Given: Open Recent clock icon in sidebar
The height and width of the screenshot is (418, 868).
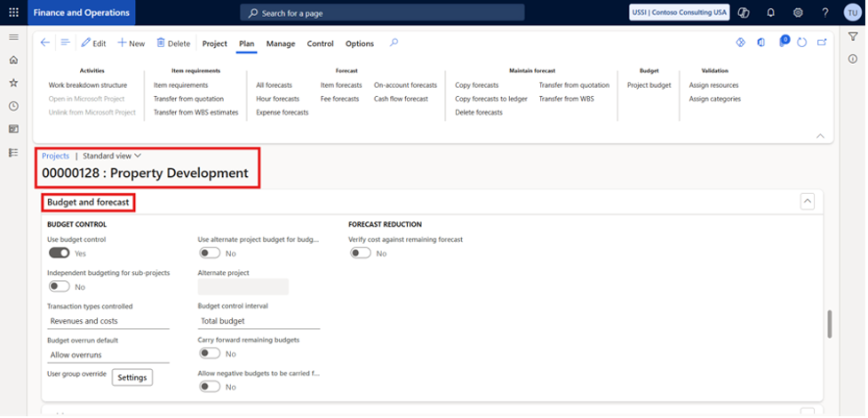Looking at the screenshot, I should pos(13,106).
